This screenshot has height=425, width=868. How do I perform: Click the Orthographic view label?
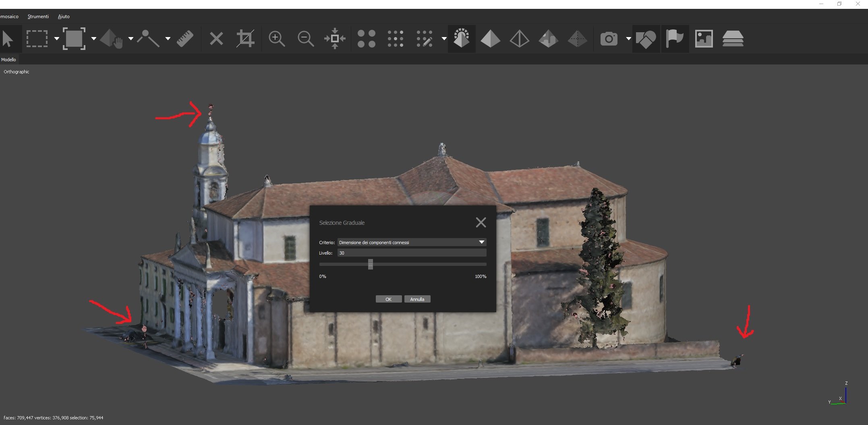(17, 72)
